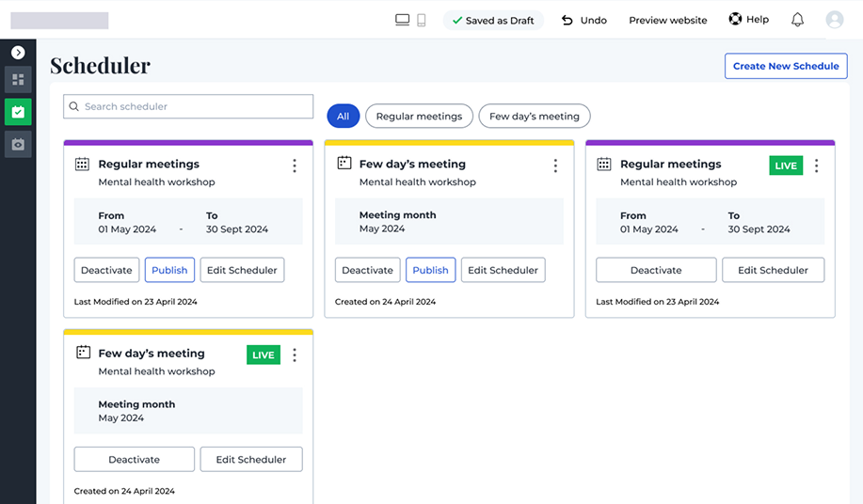Screen dimensions: 863x504
Task: Open Help from the top bar
Action: click(x=748, y=20)
